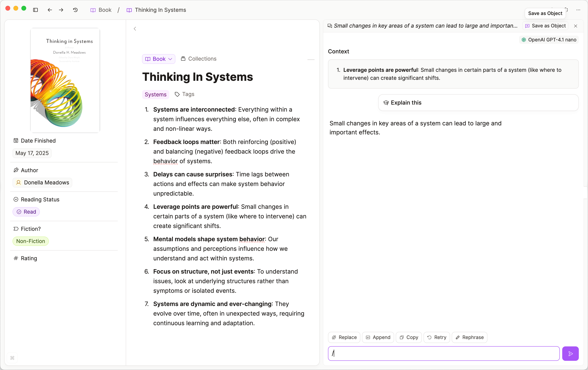
Task: Open the Book breadcrumb in title bar
Action: pyautogui.click(x=101, y=10)
